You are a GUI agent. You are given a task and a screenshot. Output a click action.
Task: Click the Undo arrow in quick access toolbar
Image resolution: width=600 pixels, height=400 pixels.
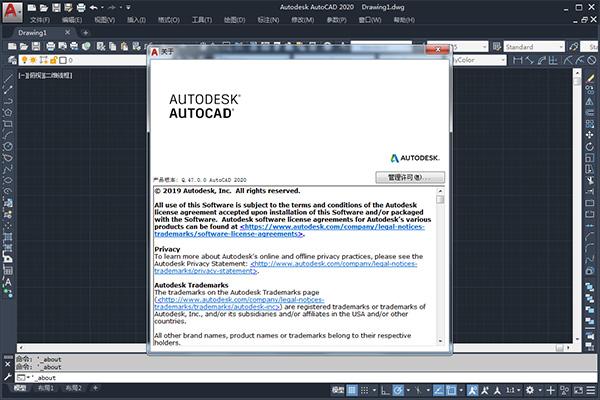coord(94,7)
